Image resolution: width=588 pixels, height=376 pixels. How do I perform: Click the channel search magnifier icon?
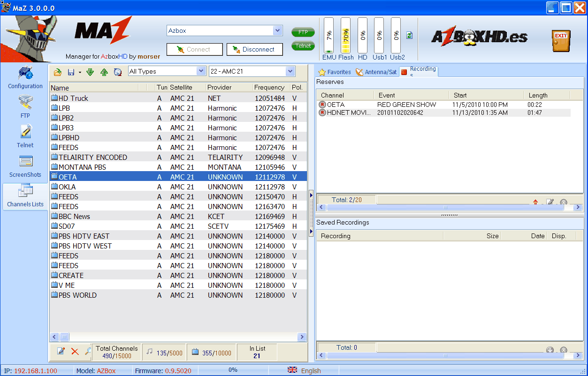pyautogui.click(x=88, y=351)
